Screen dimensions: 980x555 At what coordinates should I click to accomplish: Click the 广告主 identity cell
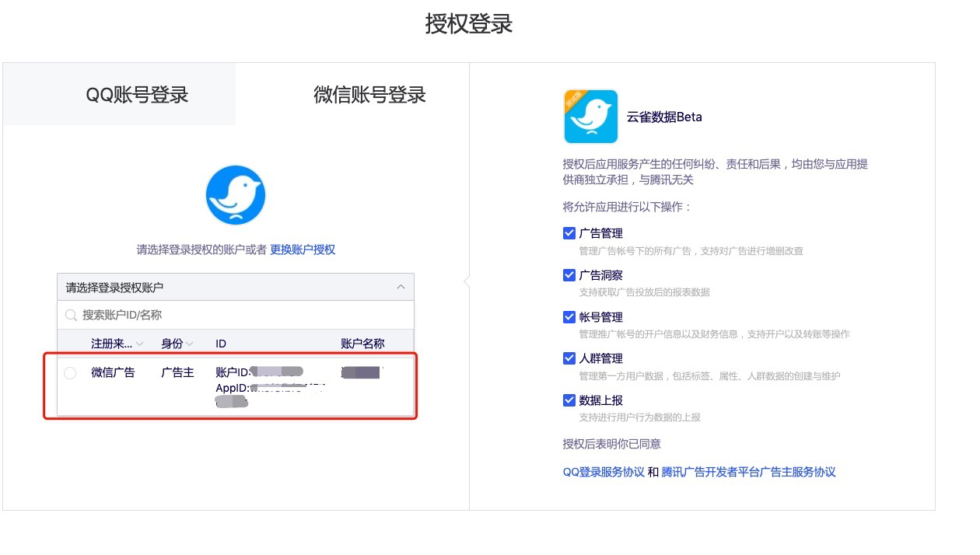pos(177,372)
